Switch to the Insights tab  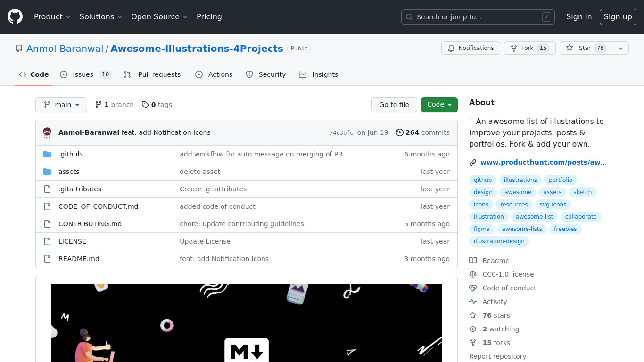[x=319, y=74]
